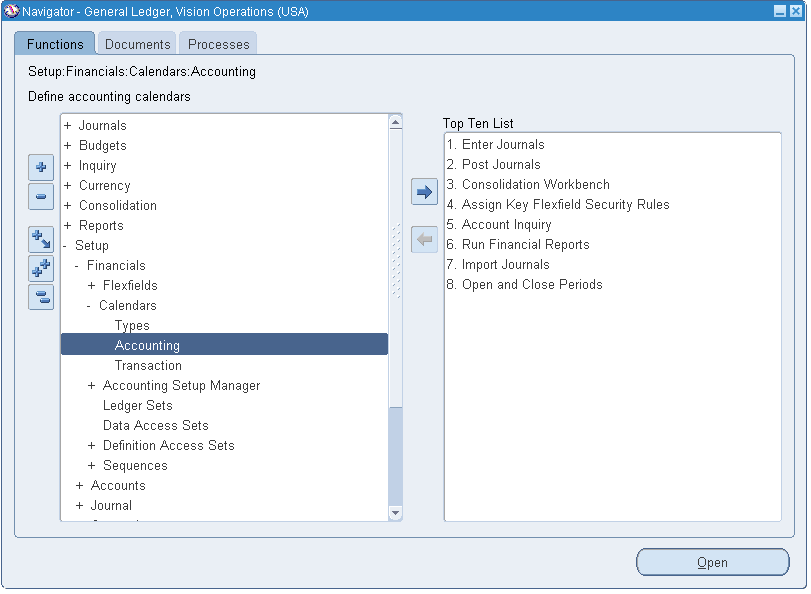
Task: Expand the Inquiry node
Action: coord(67,166)
